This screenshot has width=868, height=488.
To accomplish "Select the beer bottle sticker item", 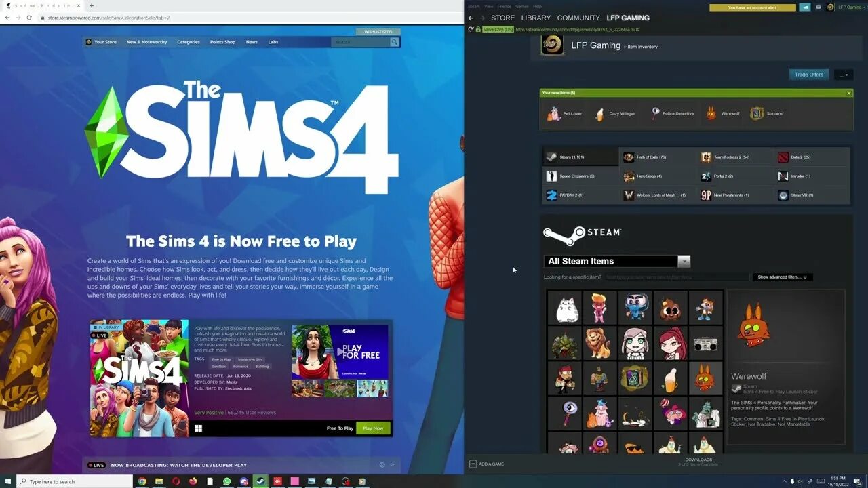I will coord(671,379).
